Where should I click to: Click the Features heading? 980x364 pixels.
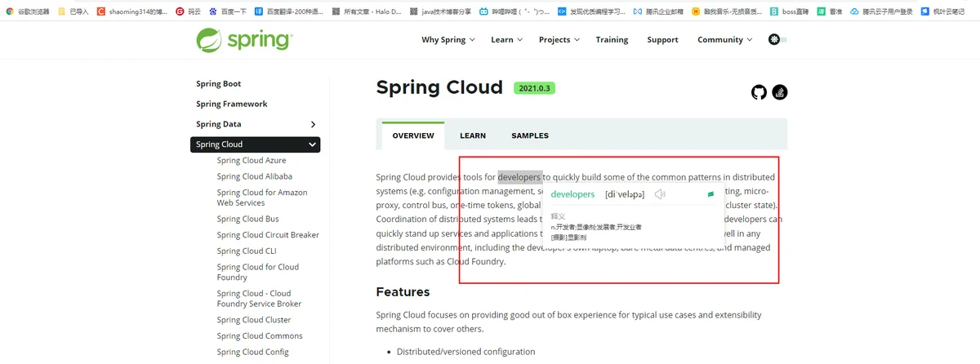tap(403, 291)
